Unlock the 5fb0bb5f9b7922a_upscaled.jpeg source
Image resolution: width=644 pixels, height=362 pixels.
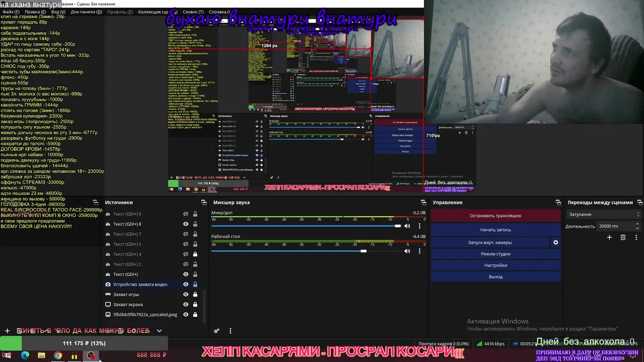[x=195, y=315]
